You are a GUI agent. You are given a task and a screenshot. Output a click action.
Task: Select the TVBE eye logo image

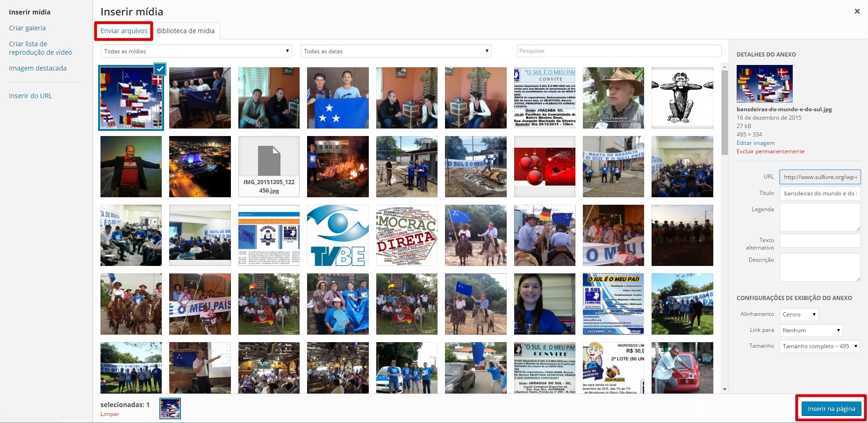click(337, 235)
